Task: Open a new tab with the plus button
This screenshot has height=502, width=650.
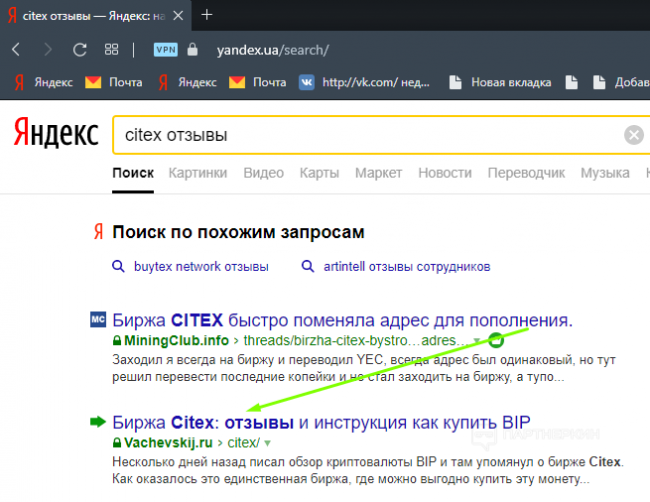Action: tap(207, 14)
